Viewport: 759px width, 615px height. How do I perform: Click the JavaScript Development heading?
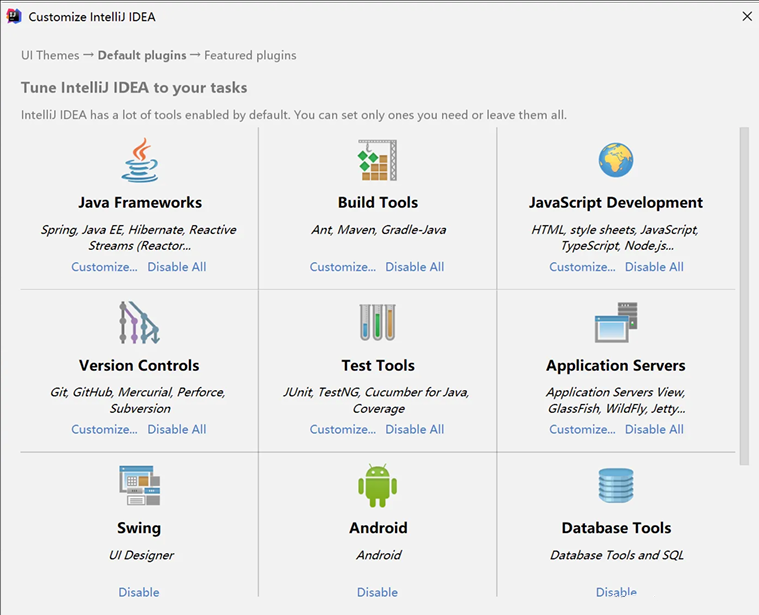coord(616,202)
